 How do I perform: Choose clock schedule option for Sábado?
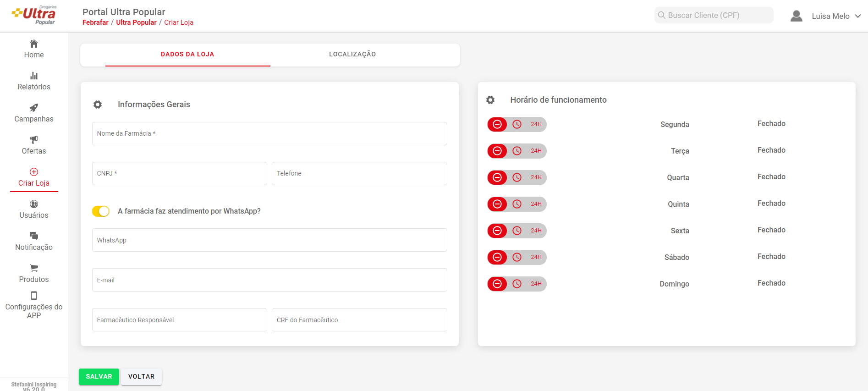517,257
